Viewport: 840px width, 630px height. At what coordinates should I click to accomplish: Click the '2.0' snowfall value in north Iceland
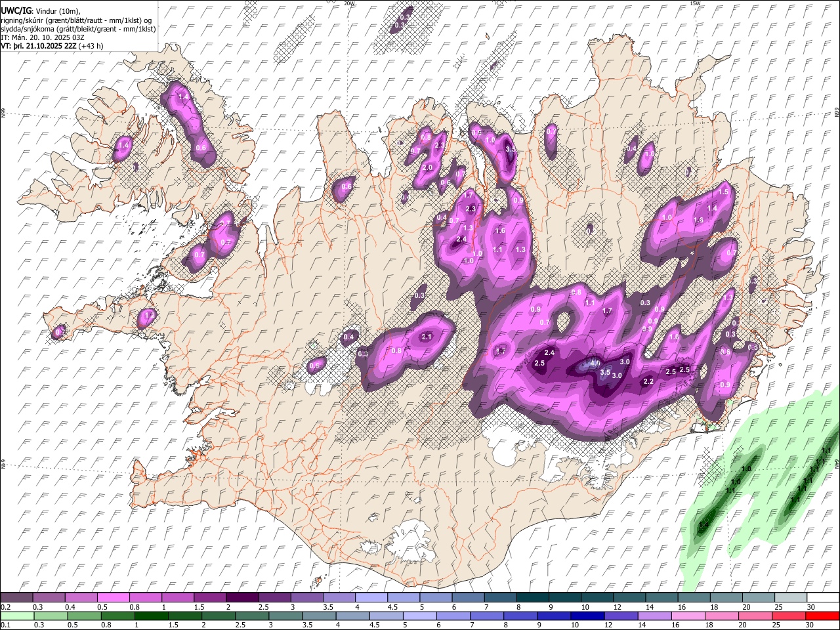(x=427, y=168)
